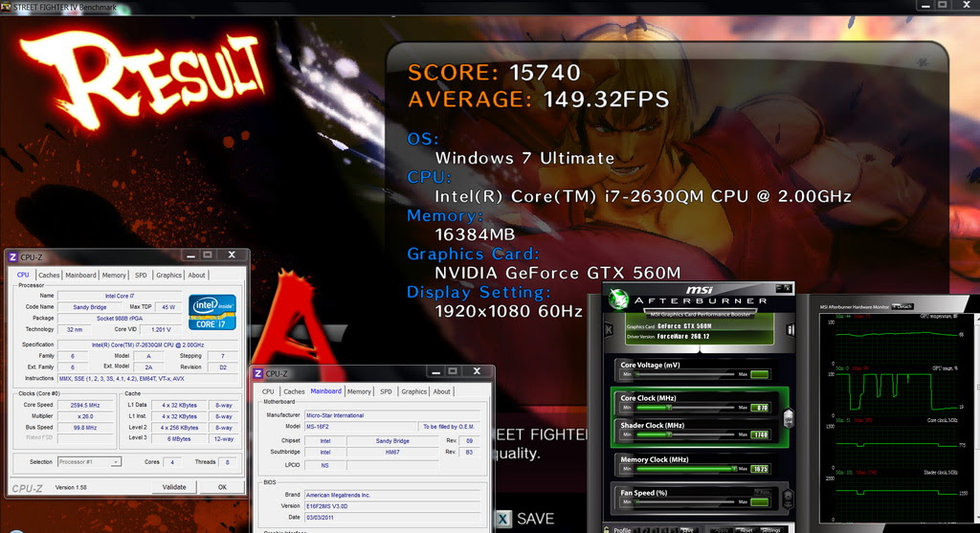This screenshot has width=980, height=533.
Task: Click the Detach button on the Hardware Monitor
Action: pos(903,307)
